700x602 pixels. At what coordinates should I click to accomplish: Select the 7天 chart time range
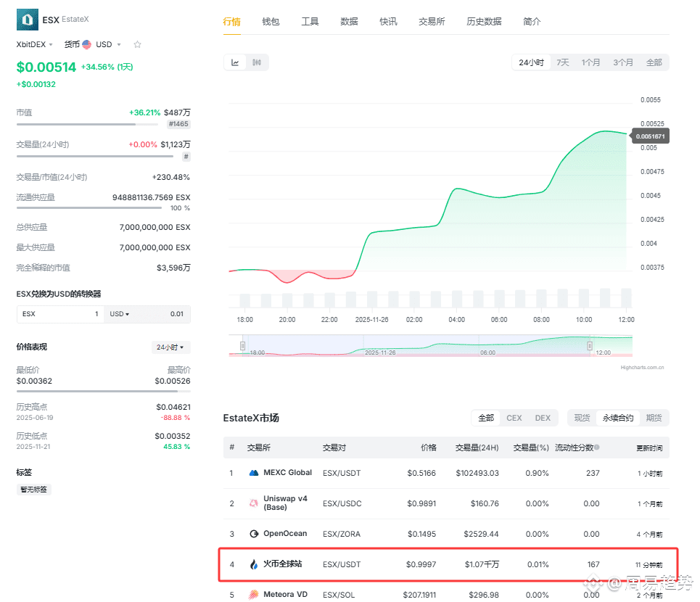point(562,62)
